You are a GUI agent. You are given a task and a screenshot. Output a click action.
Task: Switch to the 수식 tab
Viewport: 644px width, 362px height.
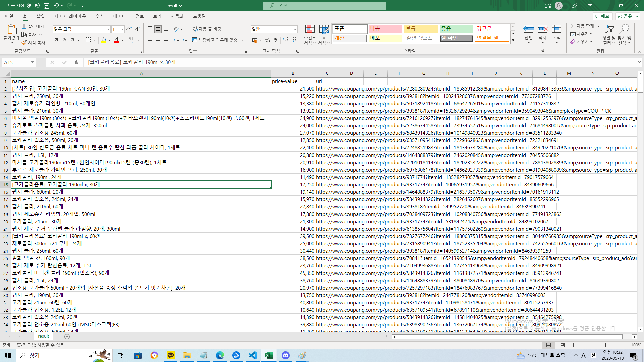coord(100,16)
